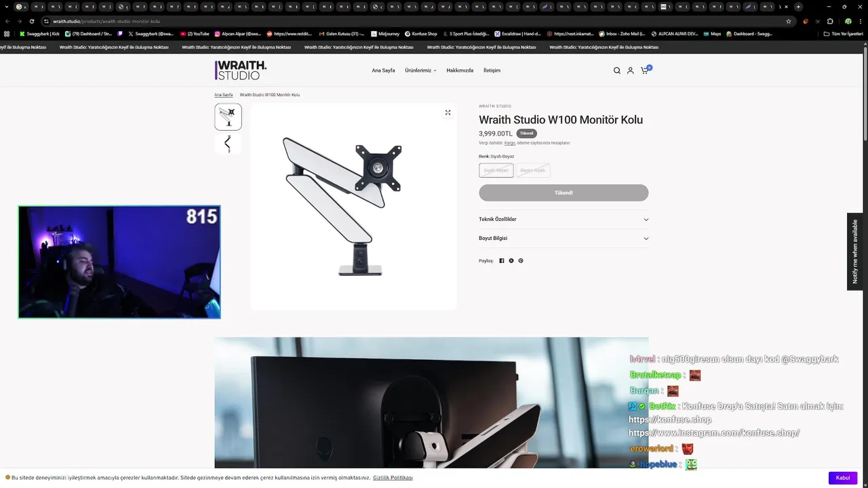
Task: Click the Ana Sayfa breadcrumb link
Action: tap(224, 95)
